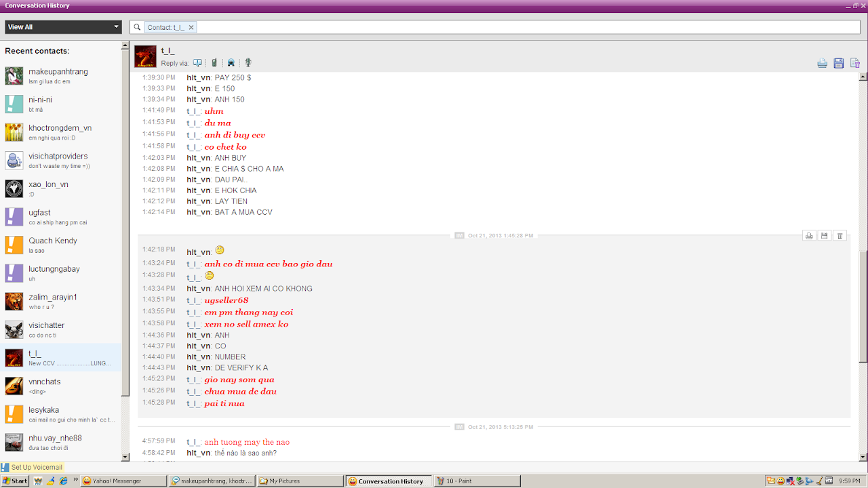Launch Internet Explorer from Quick Launch
The width and height of the screenshot is (868, 488).
63,481
